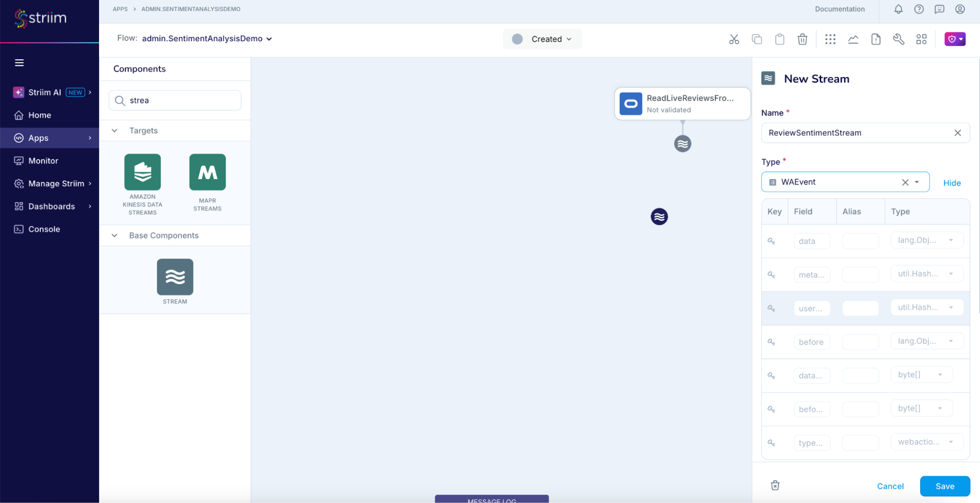Click the four squares layout icon
The width and height of the screenshot is (980, 503).
(921, 39)
